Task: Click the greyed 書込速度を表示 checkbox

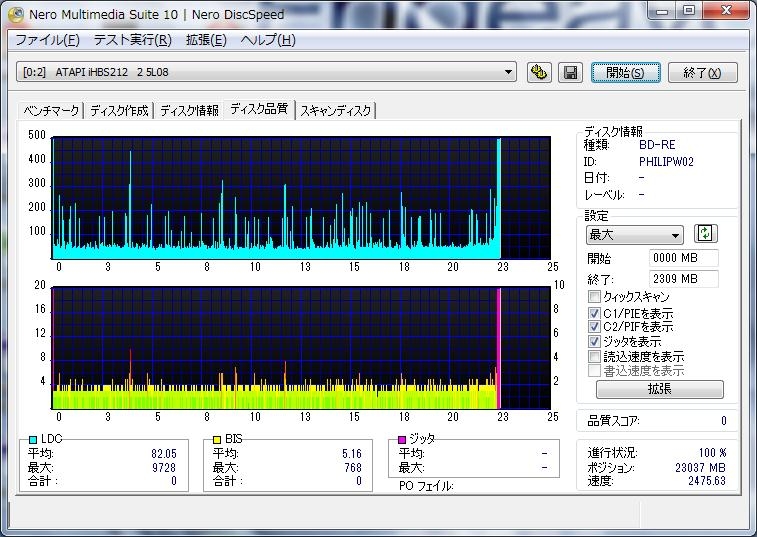Action: coord(594,370)
